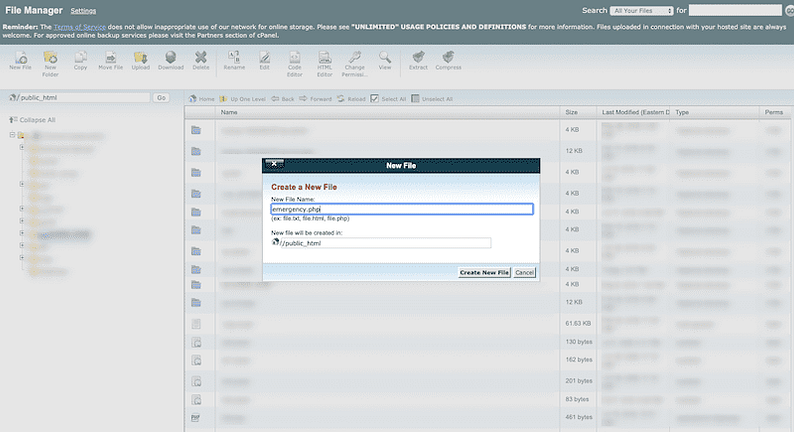Select the 61.63 KB file row

point(488,324)
